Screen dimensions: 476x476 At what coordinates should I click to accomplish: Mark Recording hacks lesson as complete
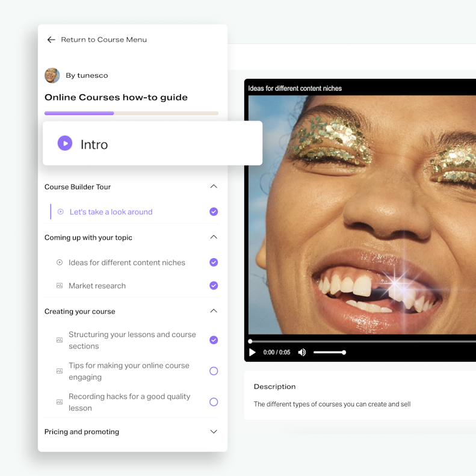click(214, 402)
